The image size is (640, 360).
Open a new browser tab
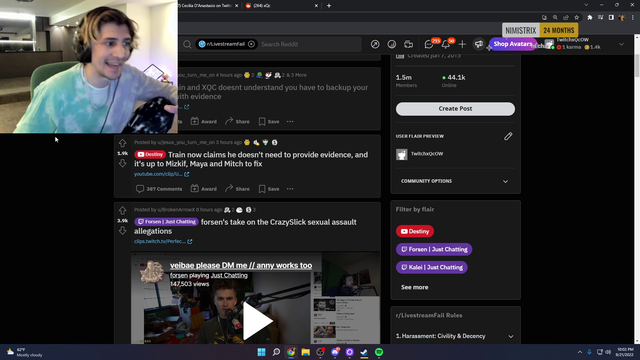(329, 6)
